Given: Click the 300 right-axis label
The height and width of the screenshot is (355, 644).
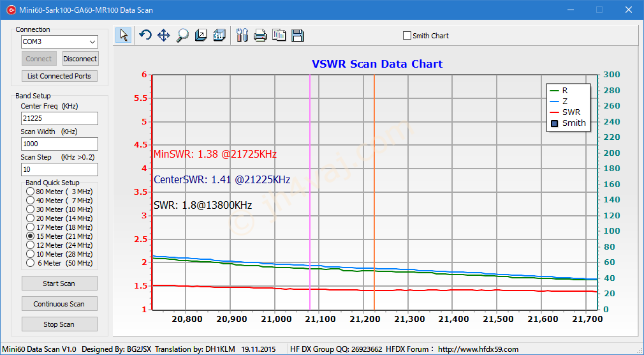Looking at the screenshot, I should click(611, 75).
